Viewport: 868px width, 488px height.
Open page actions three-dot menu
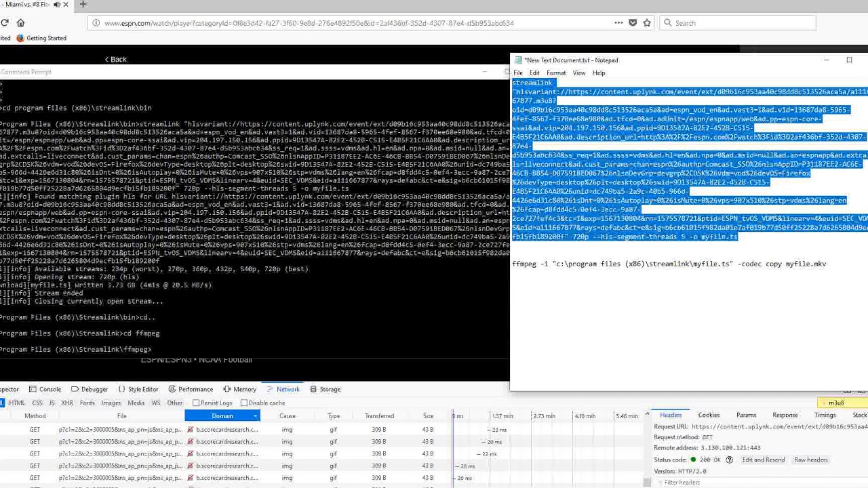(x=618, y=23)
